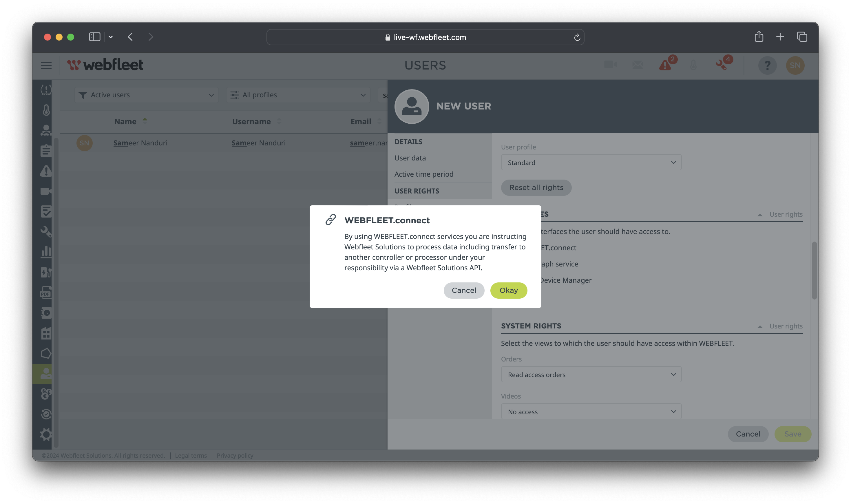Viewport: 851px width, 504px height.
Task: Click the Webfleet logo
Action: pyautogui.click(x=105, y=65)
